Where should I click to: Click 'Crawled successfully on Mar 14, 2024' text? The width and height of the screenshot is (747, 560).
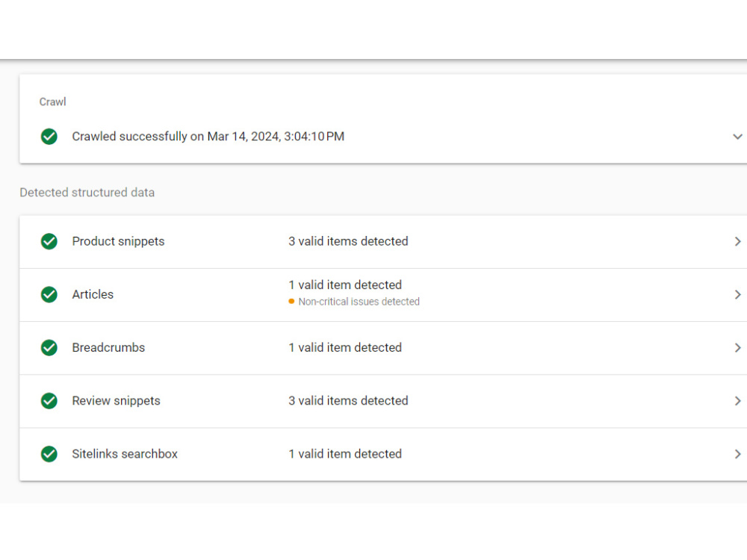pos(208,137)
